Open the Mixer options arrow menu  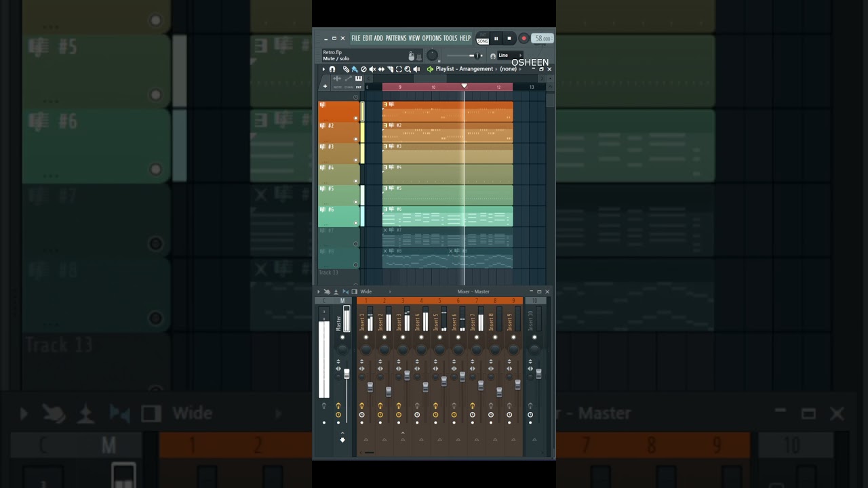tap(319, 291)
